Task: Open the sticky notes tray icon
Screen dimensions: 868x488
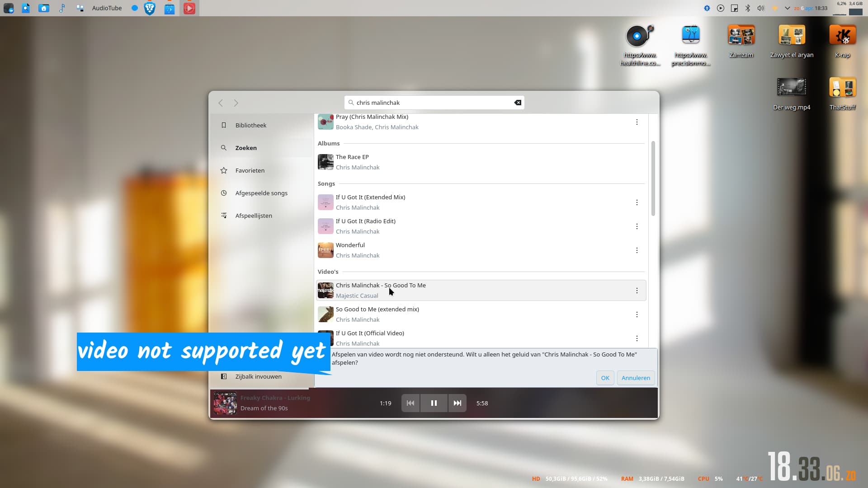Action: pyautogui.click(x=734, y=8)
